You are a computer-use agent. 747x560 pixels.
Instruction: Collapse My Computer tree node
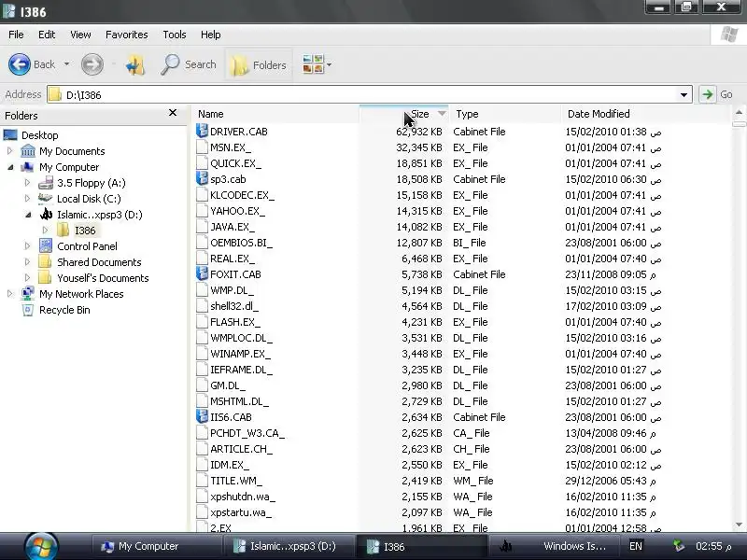point(10,167)
